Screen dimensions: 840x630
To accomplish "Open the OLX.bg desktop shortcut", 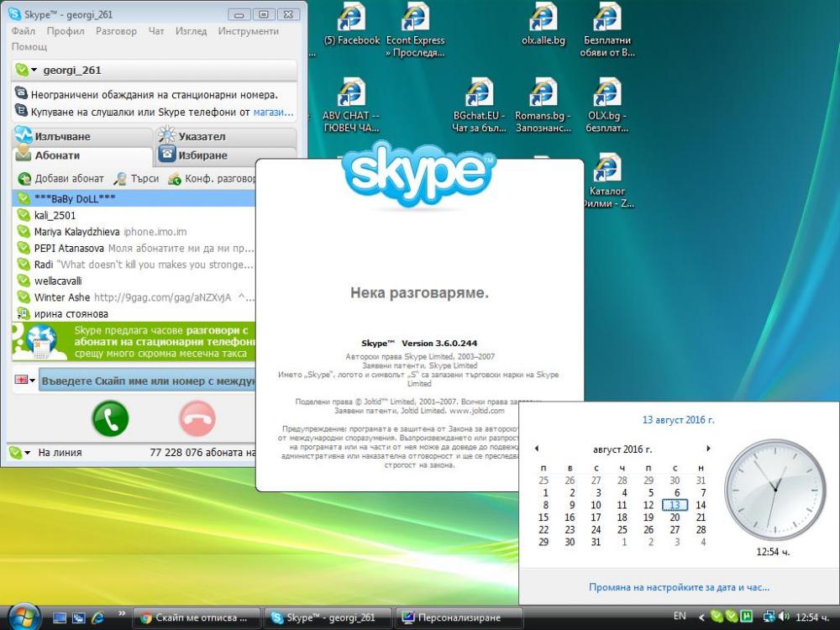I will coord(607,106).
